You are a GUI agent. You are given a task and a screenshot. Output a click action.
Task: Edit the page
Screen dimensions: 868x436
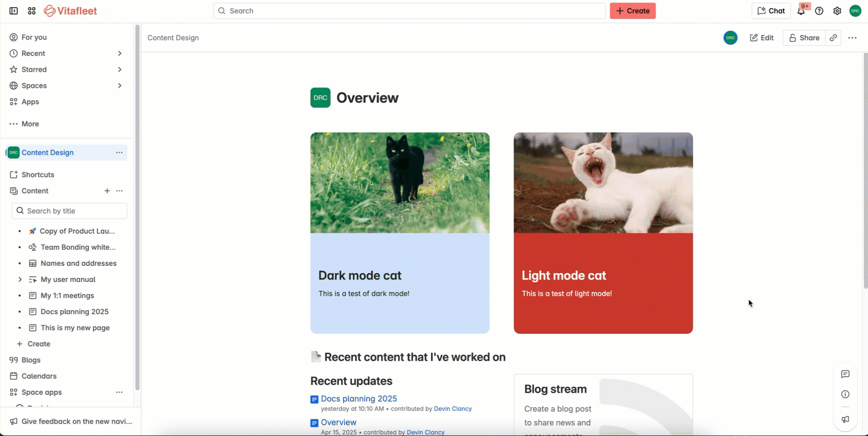(x=762, y=38)
